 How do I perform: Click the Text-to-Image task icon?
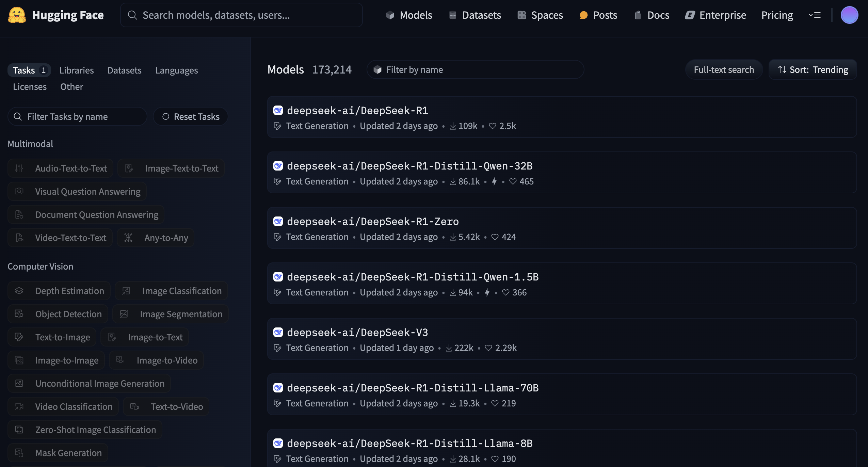[x=19, y=337]
